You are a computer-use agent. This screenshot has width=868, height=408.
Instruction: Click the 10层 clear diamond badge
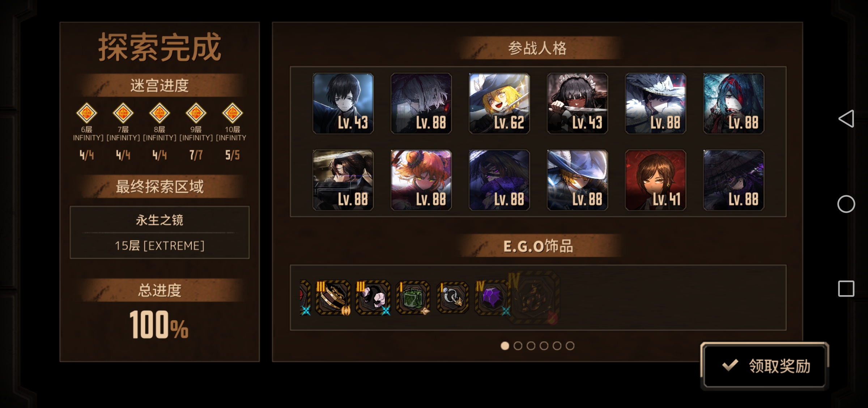pos(232,113)
